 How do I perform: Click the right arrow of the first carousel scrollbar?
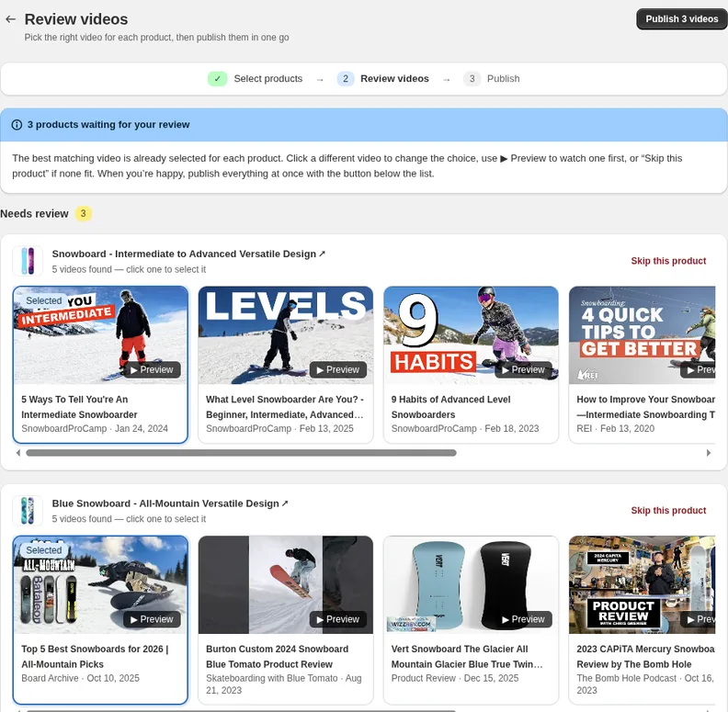pyautogui.click(x=709, y=453)
